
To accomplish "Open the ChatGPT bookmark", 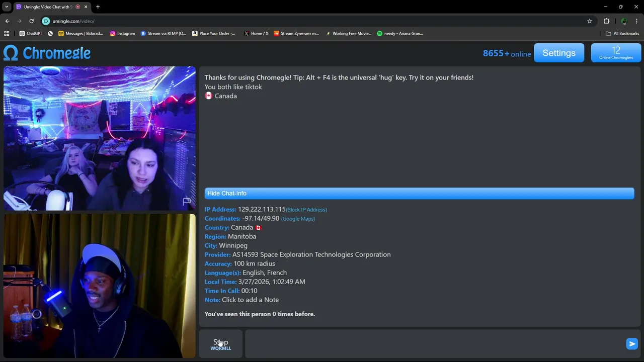I will click(31, 34).
